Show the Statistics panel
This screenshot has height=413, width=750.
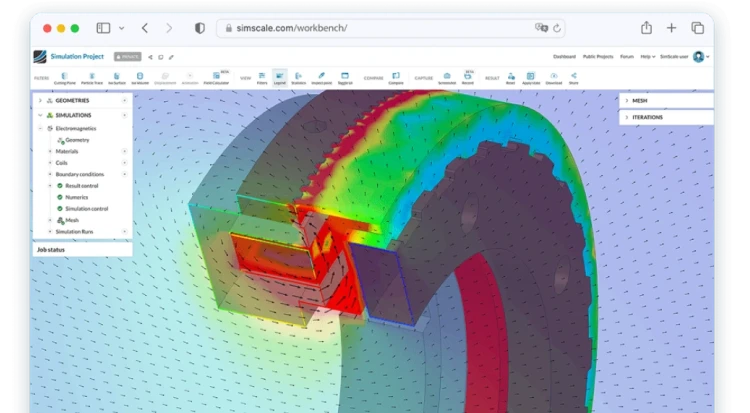(x=298, y=78)
